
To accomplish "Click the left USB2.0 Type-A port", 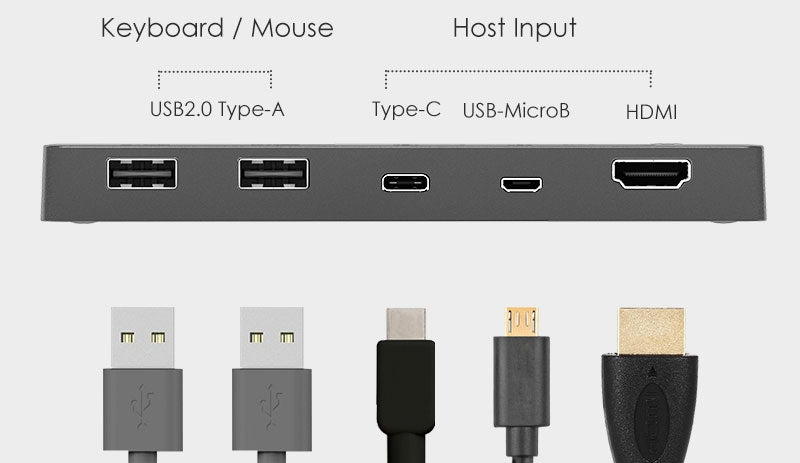I will click(x=142, y=174).
